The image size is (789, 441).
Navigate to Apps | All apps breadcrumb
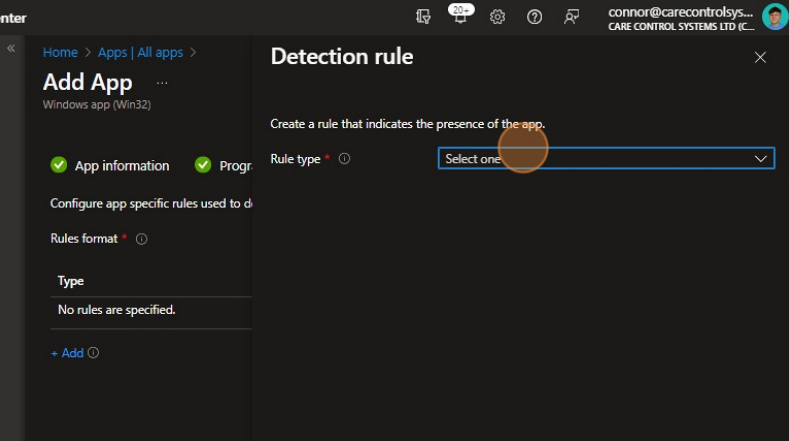point(140,52)
